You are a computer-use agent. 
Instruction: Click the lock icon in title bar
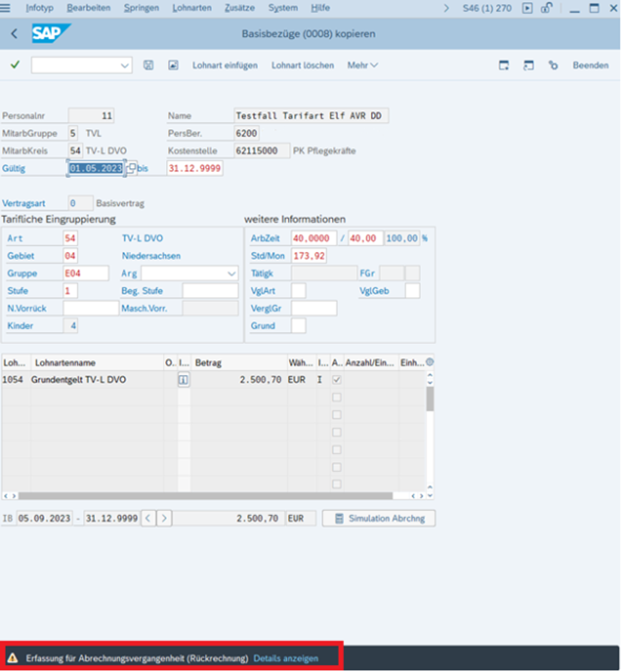[x=546, y=8]
